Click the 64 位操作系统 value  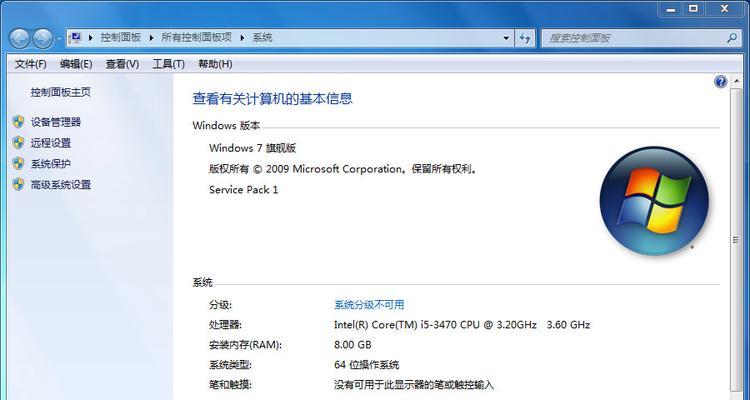tap(366, 365)
